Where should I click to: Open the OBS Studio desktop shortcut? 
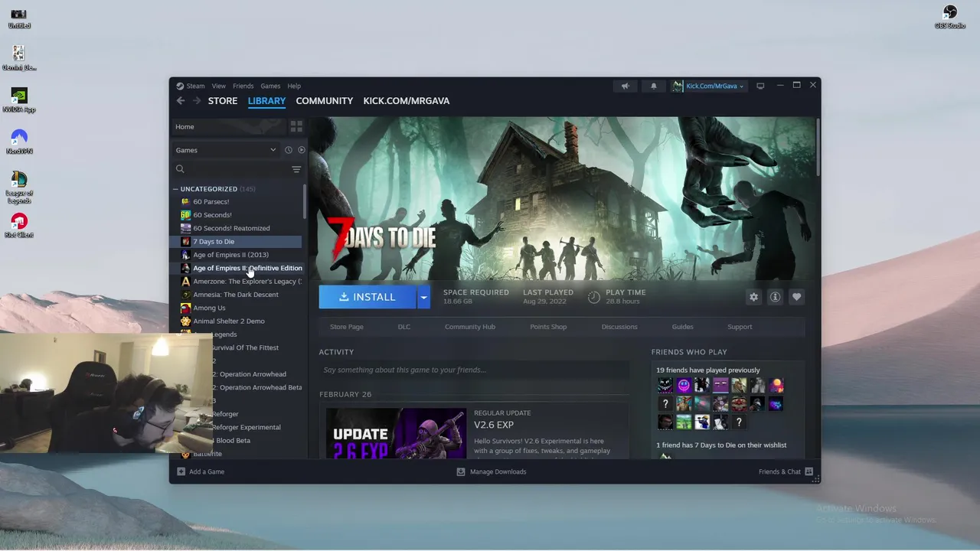950,16
